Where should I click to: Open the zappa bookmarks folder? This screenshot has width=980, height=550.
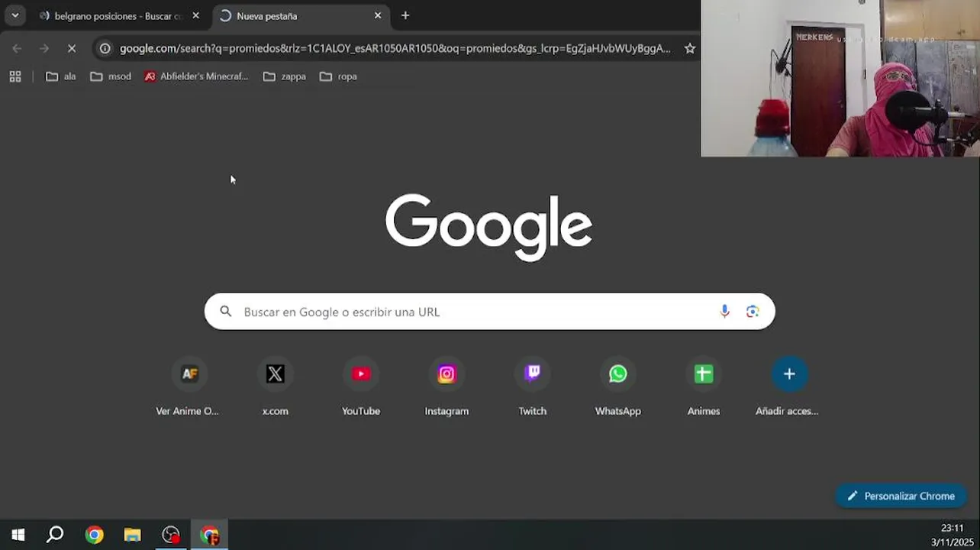[x=285, y=76]
